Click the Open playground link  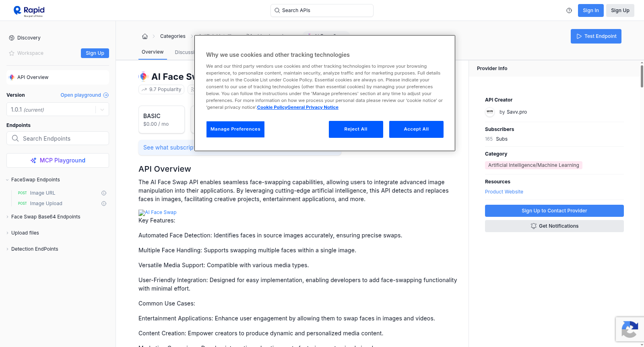tap(85, 95)
